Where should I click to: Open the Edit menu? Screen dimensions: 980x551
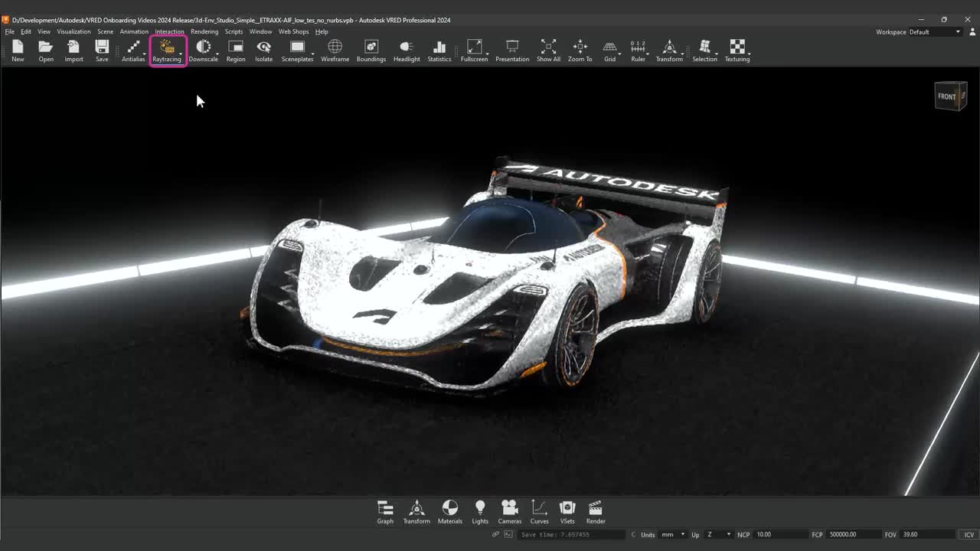click(26, 32)
